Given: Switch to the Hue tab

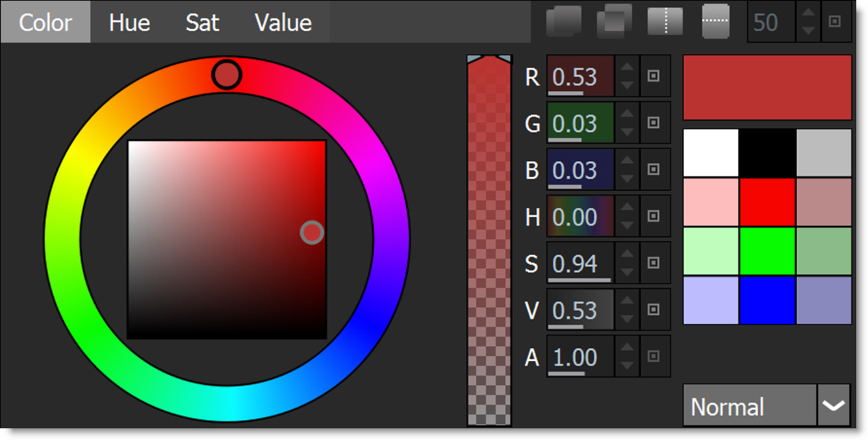Looking at the screenshot, I should [x=129, y=23].
